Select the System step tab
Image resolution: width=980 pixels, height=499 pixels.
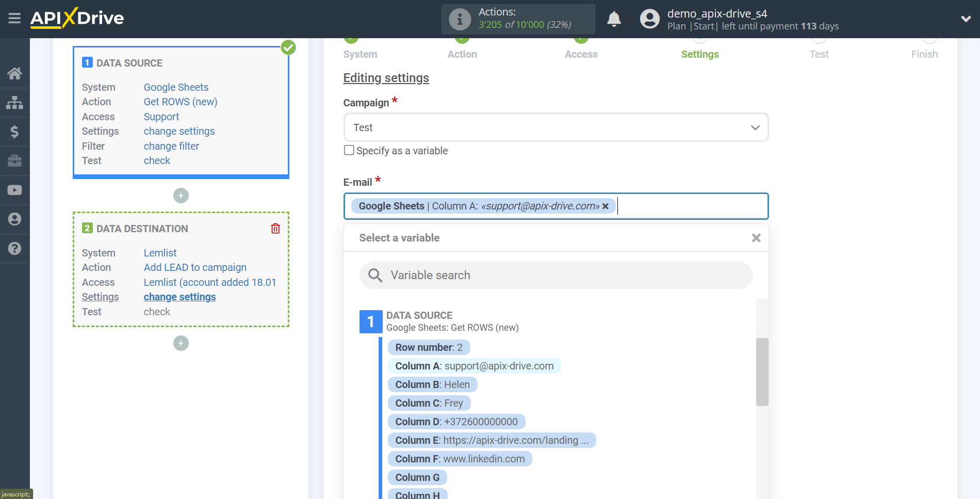[x=360, y=54]
